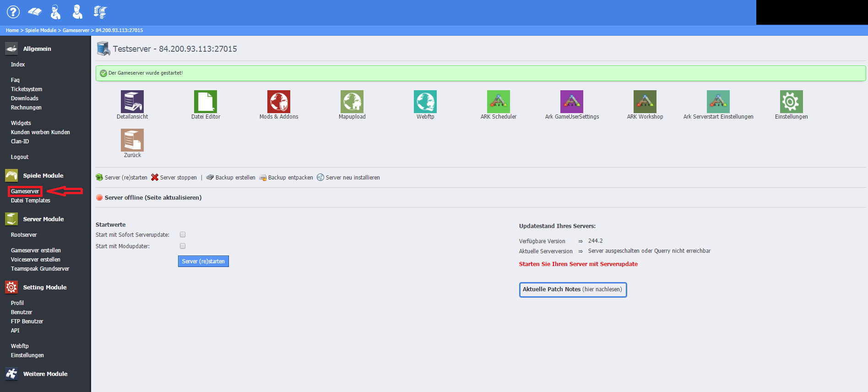Open Ticketsystem in the sidebar
Image resolution: width=868 pixels, height=392 pixels.
[x=27, y=89]
